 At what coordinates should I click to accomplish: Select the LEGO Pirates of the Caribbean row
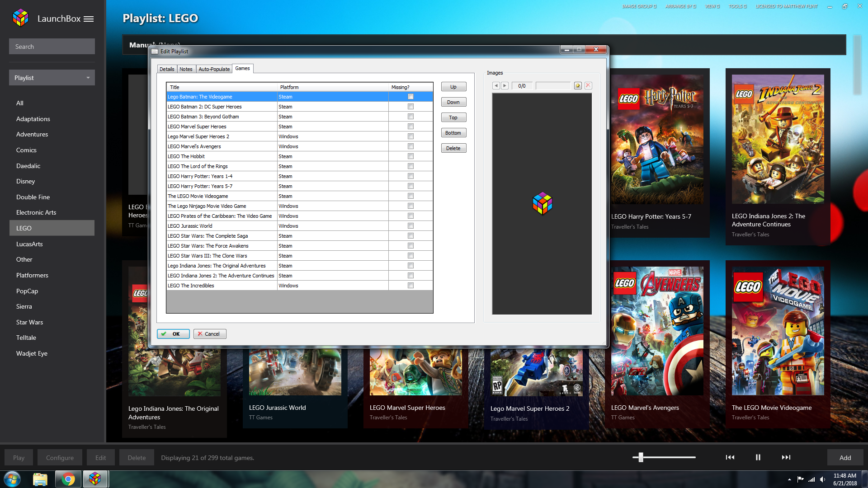[x=300, y=216]
